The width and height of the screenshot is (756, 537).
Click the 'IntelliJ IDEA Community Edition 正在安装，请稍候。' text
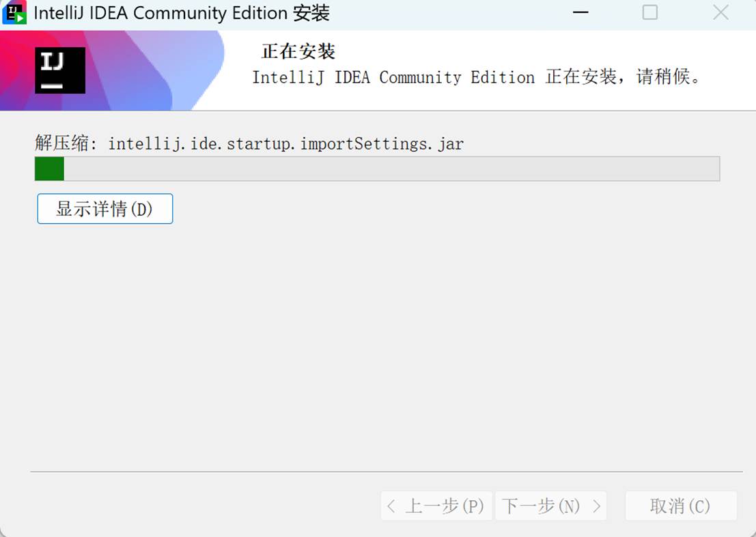[477, 77]
